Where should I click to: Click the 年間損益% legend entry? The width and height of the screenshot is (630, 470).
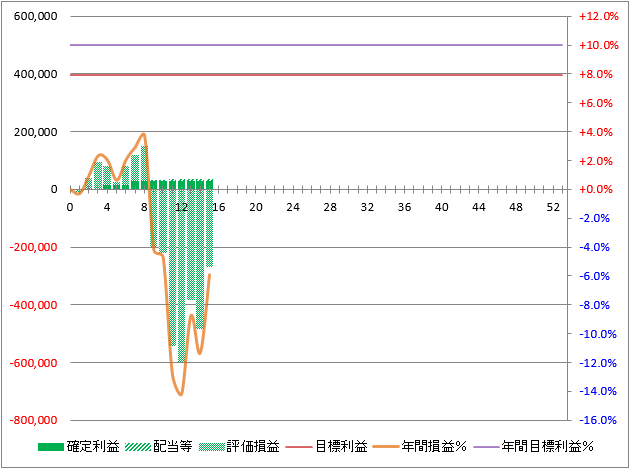click(419, 446)
